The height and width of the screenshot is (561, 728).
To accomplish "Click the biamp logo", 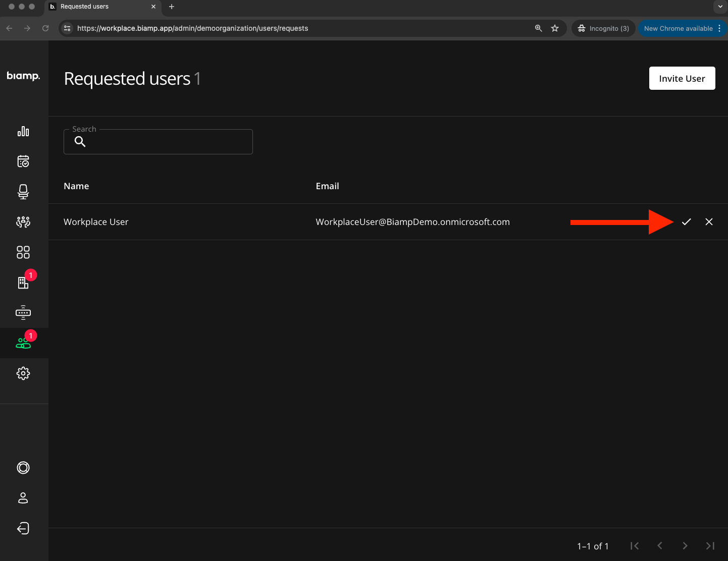I will (23, 76).
